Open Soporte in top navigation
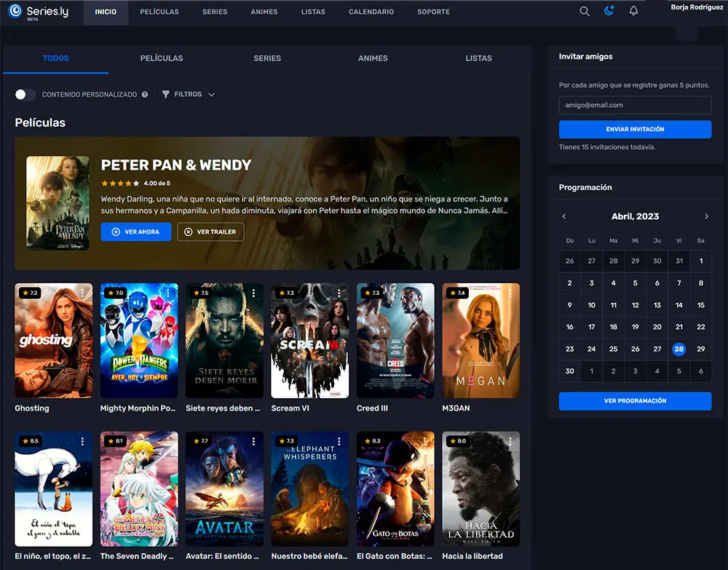The width and height of the screenshot is (728, 570). coord(433,12)
